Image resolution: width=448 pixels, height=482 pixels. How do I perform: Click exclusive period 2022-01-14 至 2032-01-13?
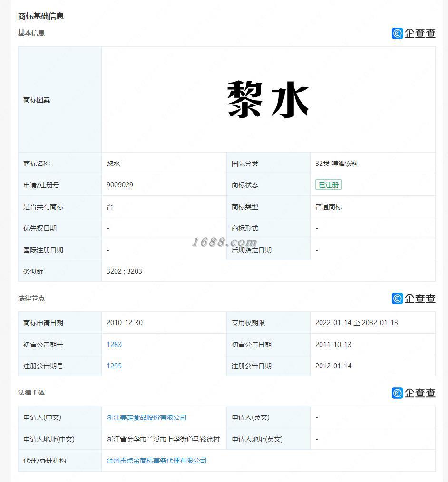point(356,322)
